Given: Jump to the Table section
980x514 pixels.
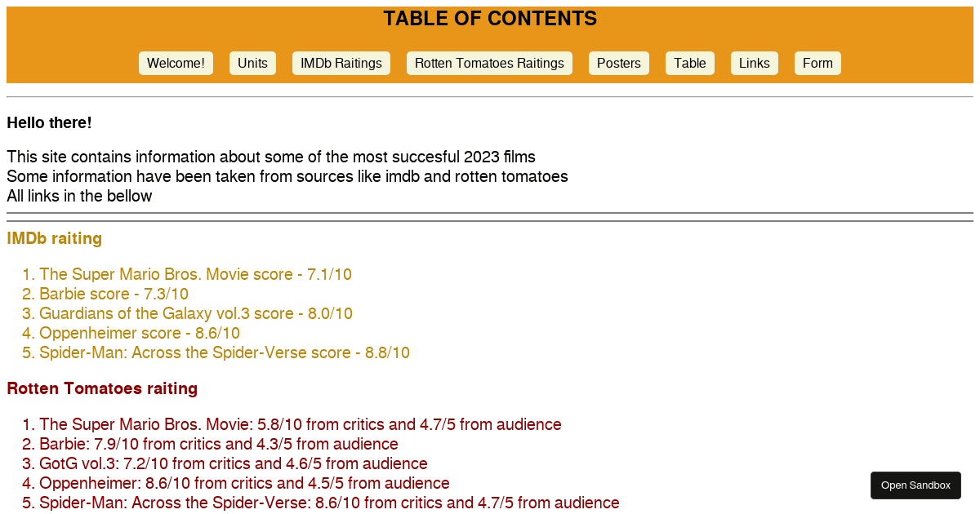Looking at the screenshot, I should (690, 64).
